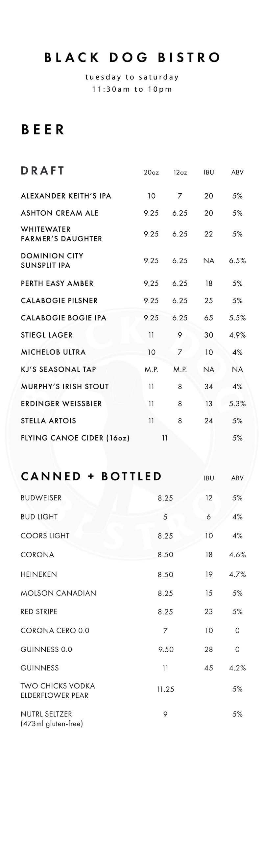The image size is (263, 868).
Task: Click the 20oz column header
Action: coord(151,173)
